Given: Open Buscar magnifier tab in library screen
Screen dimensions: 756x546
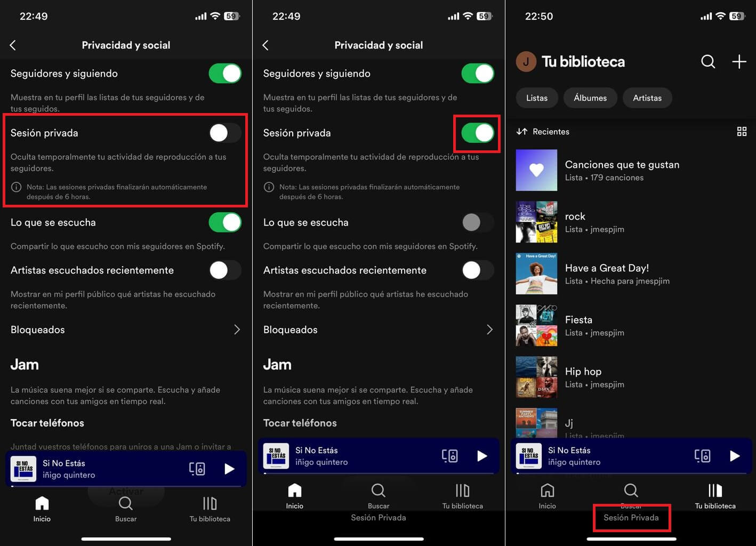Looking at the screenshot, I should 631,491.
